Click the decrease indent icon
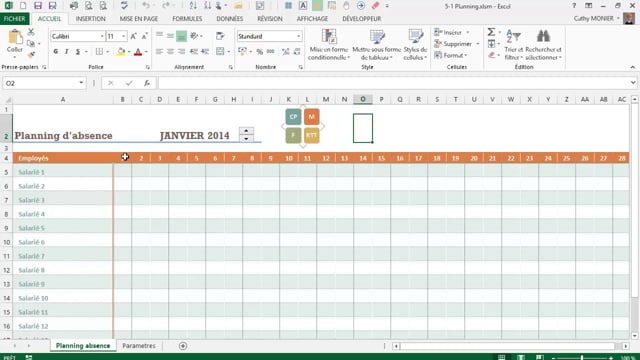 click(x=194, y=51)
